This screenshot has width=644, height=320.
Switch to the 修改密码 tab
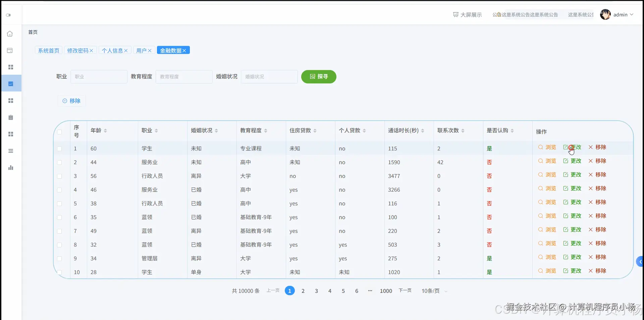(x=77, y=51)
